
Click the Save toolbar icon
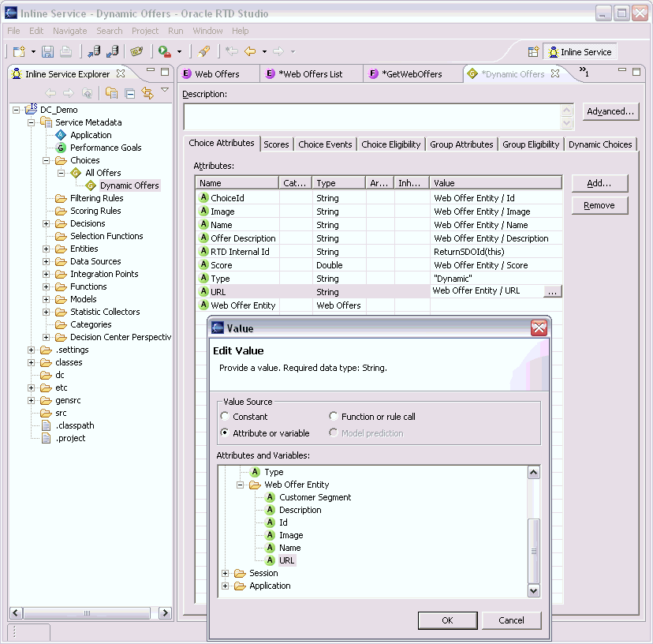point(47,51)
